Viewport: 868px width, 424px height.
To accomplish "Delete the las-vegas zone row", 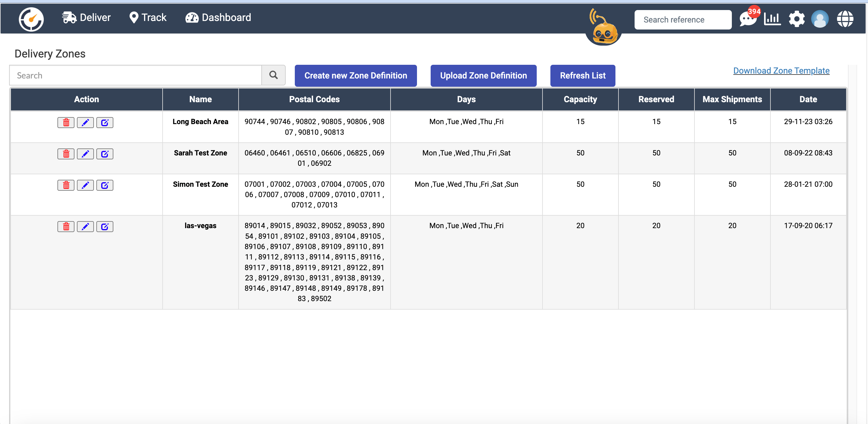I will point(66,226).
